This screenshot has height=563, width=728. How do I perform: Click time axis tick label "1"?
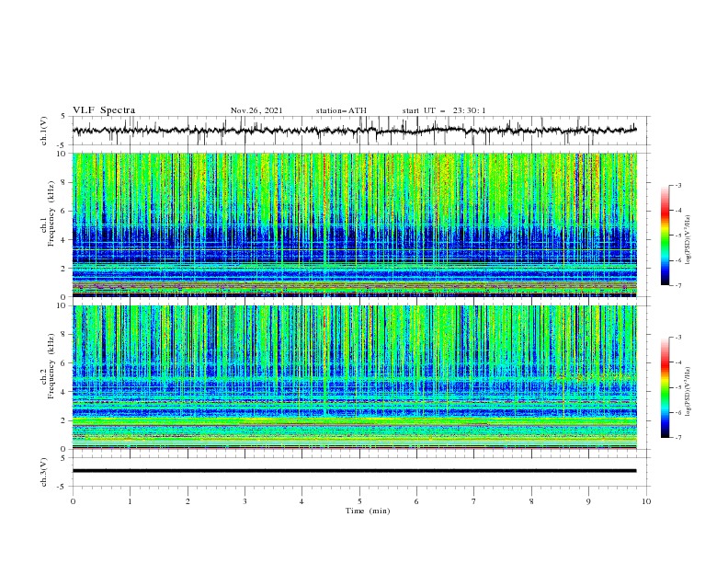coord(130,501)
